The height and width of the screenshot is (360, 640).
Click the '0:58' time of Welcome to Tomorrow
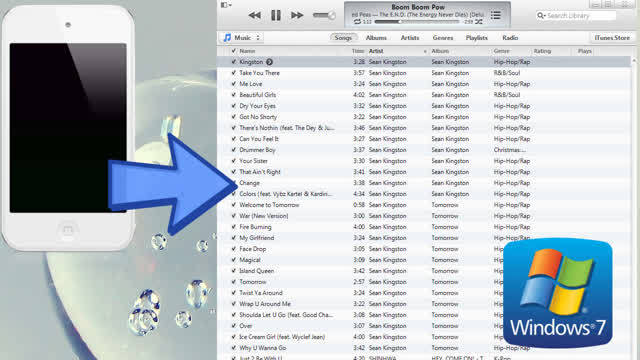point(359,205)
